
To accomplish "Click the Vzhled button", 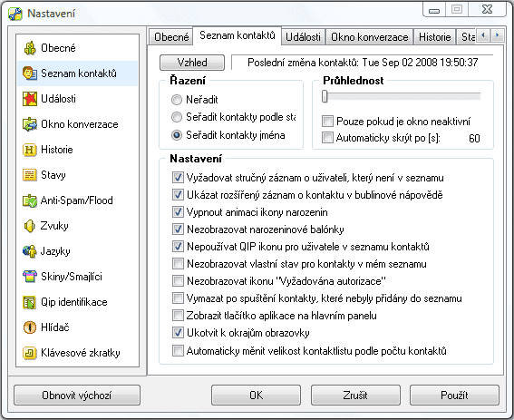I will pyautogui.click(x=192, y=63).
